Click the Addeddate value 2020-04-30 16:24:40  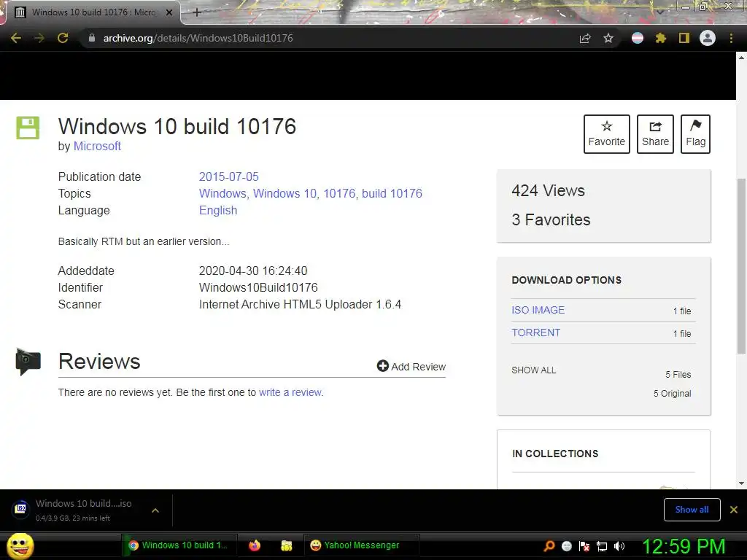[253, 271]
